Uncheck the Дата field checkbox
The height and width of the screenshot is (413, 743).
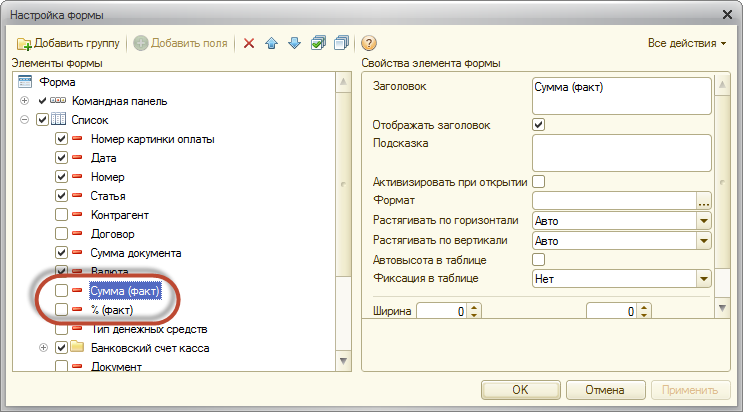(61, 157)
